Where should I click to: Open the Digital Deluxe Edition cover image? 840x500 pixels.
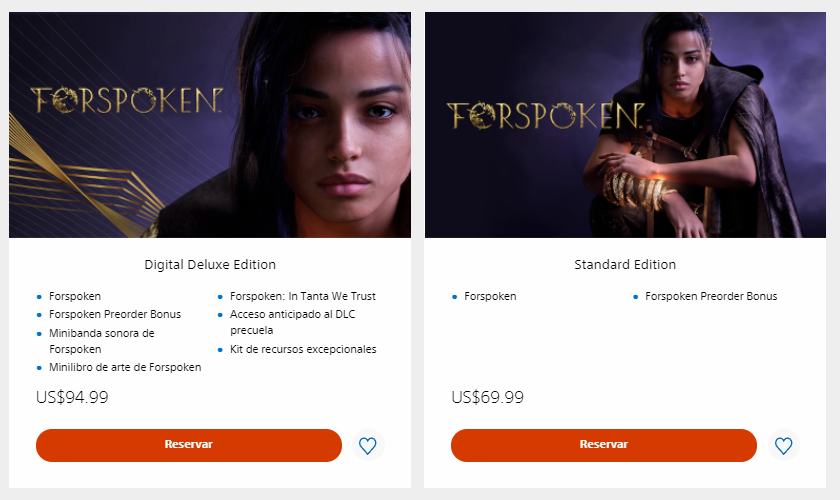pos(210,125)
